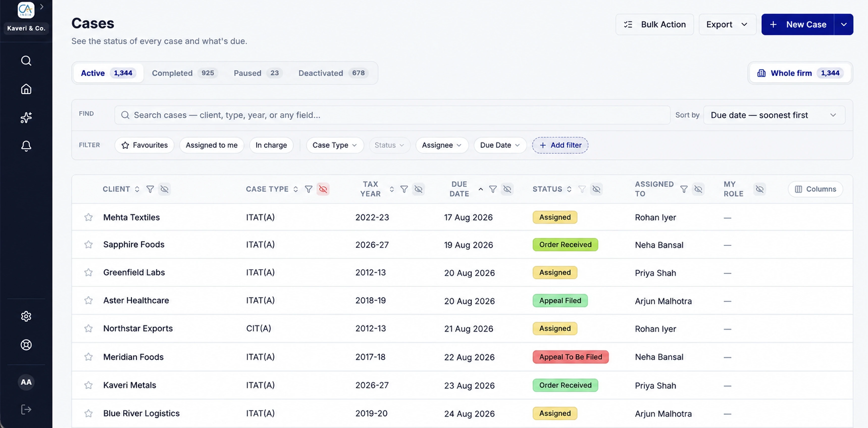Open the Case Type filter dropdown
This screenshot has width=868, height=428.
click(335, 145)
